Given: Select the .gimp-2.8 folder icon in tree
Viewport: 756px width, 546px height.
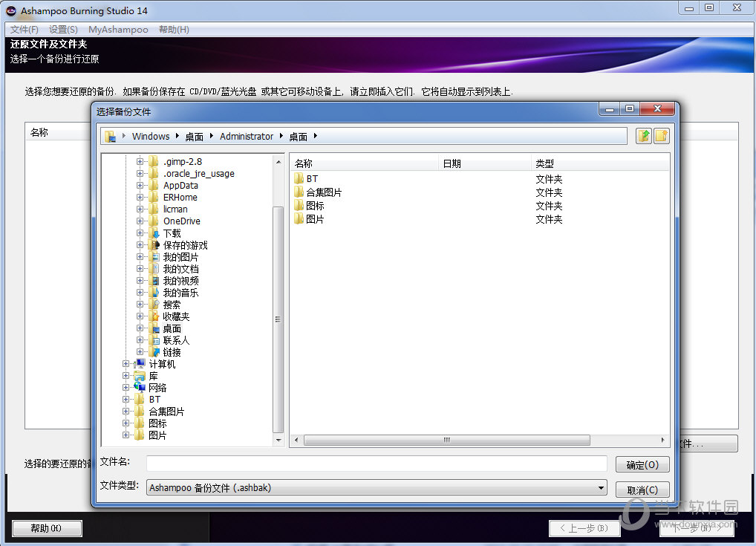Looking at the screenshot, I should [x=154, y=161].
